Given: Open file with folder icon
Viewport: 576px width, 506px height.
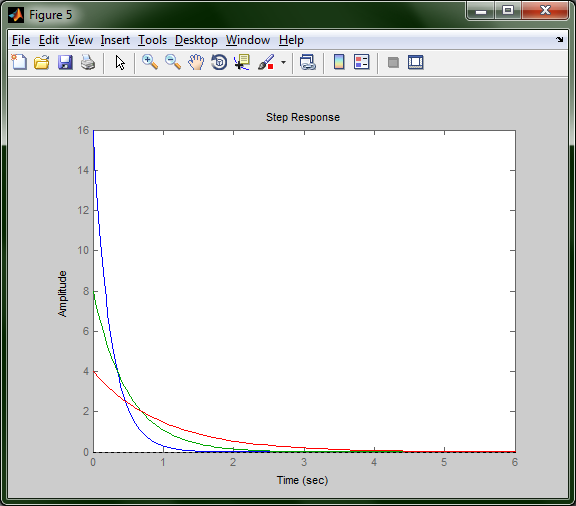Looking at the screenshot, I should coord(42,62).
